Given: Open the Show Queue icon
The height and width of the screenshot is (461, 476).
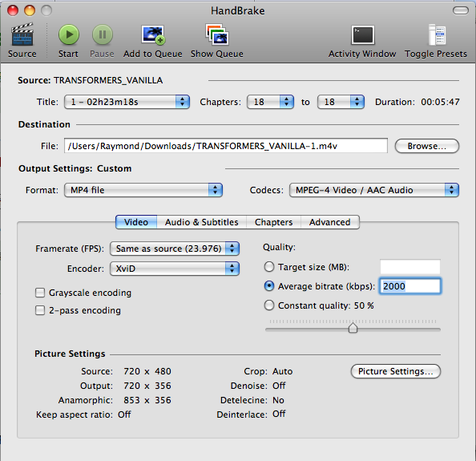Looking at the screenshot, I should point(216,34).
